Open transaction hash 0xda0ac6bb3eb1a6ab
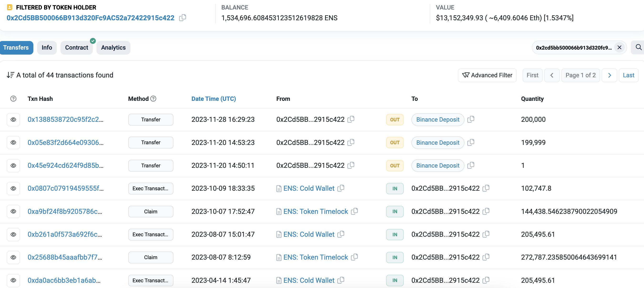This screenshot has height=288, width=644. (x=64, y=280)
